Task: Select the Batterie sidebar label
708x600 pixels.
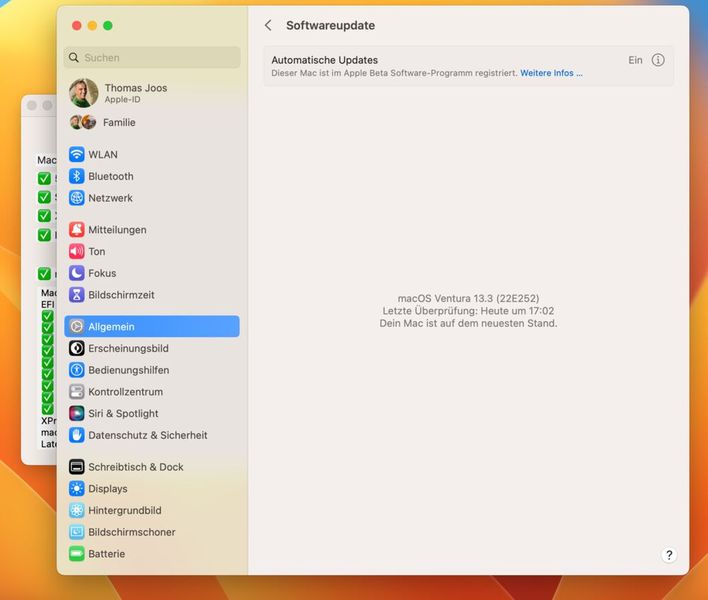Action: click(107, 553)
